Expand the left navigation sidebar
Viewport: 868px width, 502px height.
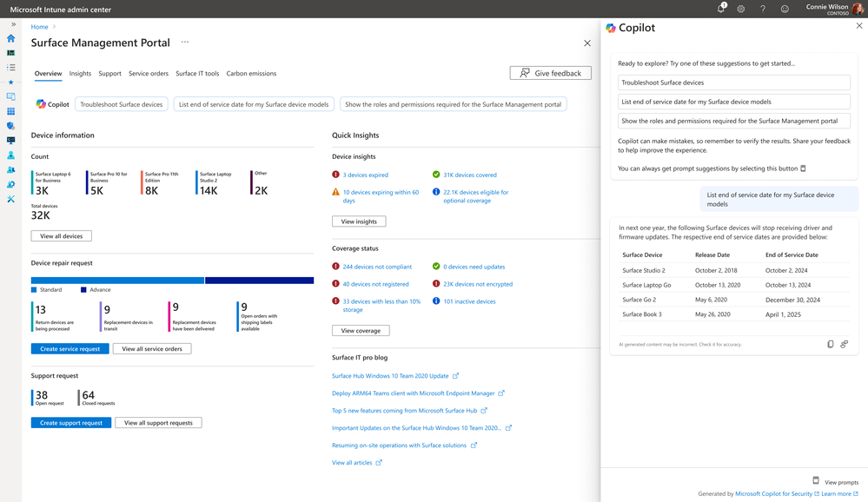point(13,24)
